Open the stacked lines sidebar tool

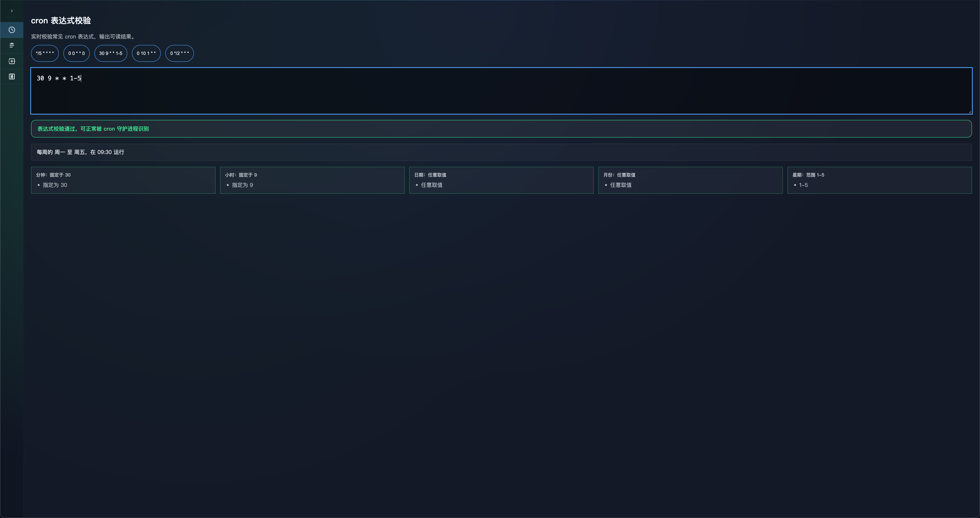tap(12, 46)
